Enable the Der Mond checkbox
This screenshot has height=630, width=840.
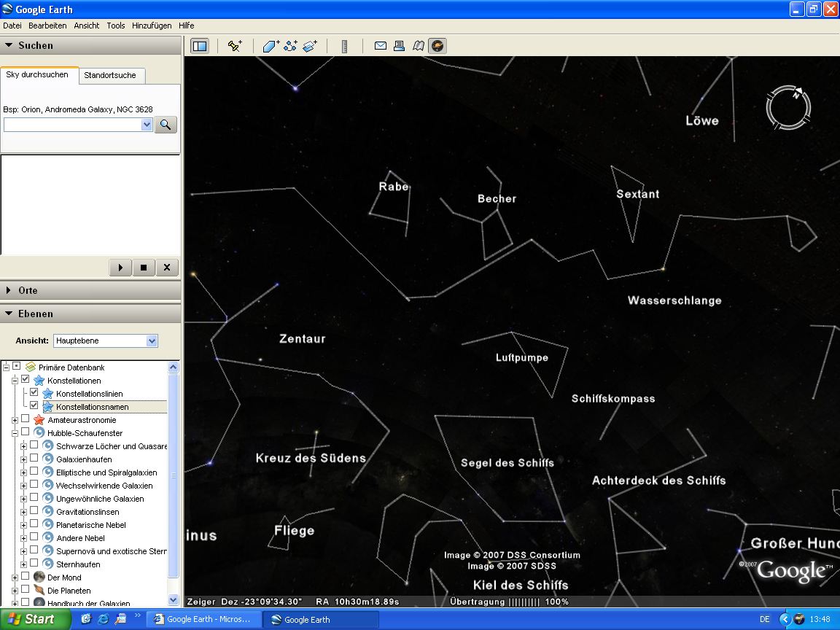[26, 577]
